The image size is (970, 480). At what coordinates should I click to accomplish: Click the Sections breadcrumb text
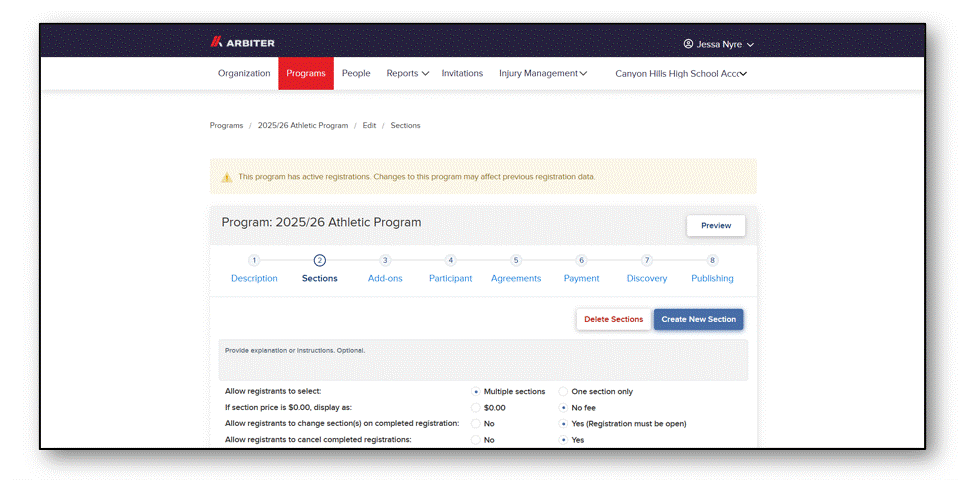click(x=405, y=125)
